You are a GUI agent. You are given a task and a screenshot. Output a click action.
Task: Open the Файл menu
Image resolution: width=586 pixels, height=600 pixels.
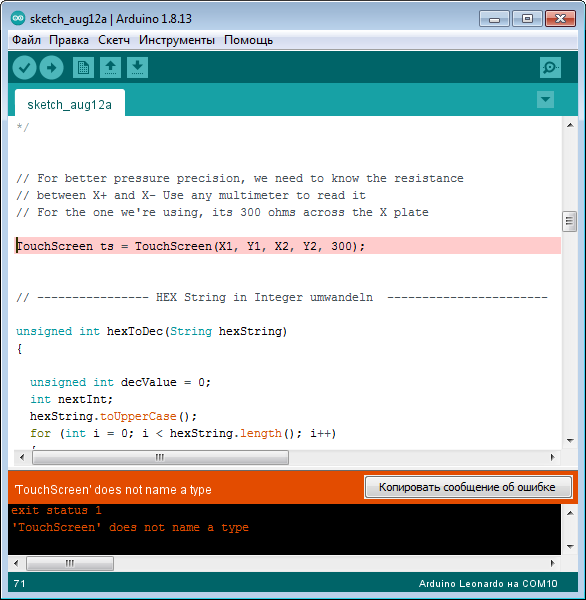click(x=26, y=40)
